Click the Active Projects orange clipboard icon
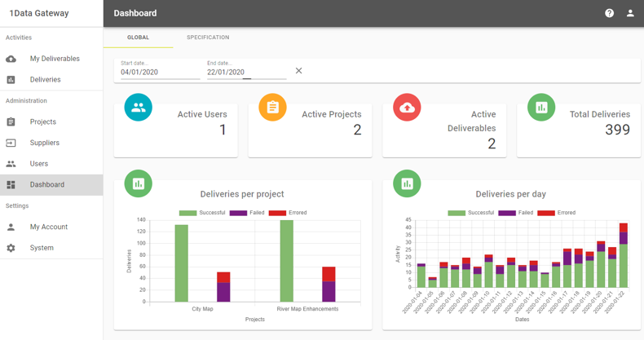644x340 pixels. point(272,108)
